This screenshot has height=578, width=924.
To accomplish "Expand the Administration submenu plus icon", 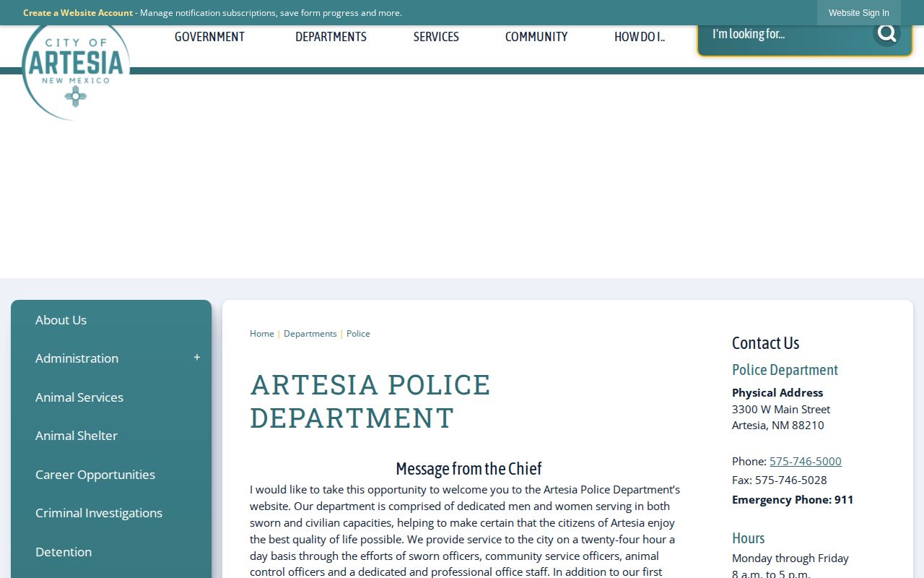I will 196,358.
